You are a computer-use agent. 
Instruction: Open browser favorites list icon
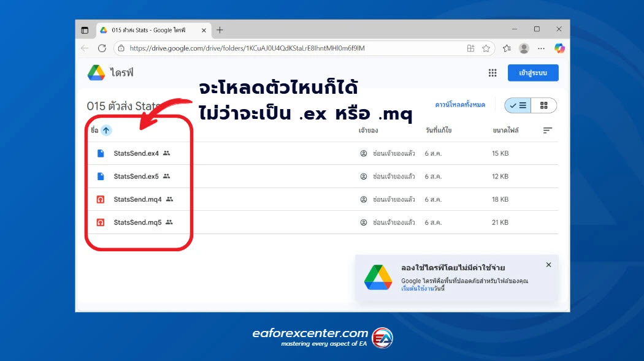point(507,48)
